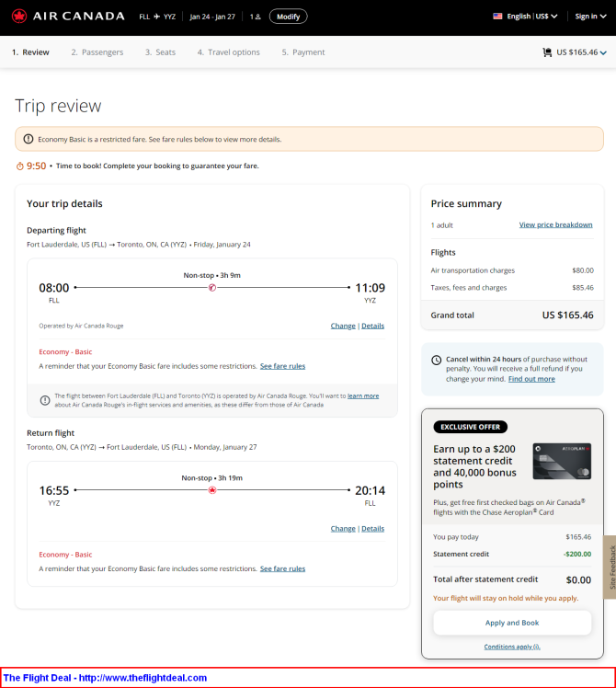Image resolution: width=616 pixels, height=688 pixels.
Task: Open the shopping cart icon
Action: click(547, 52)
